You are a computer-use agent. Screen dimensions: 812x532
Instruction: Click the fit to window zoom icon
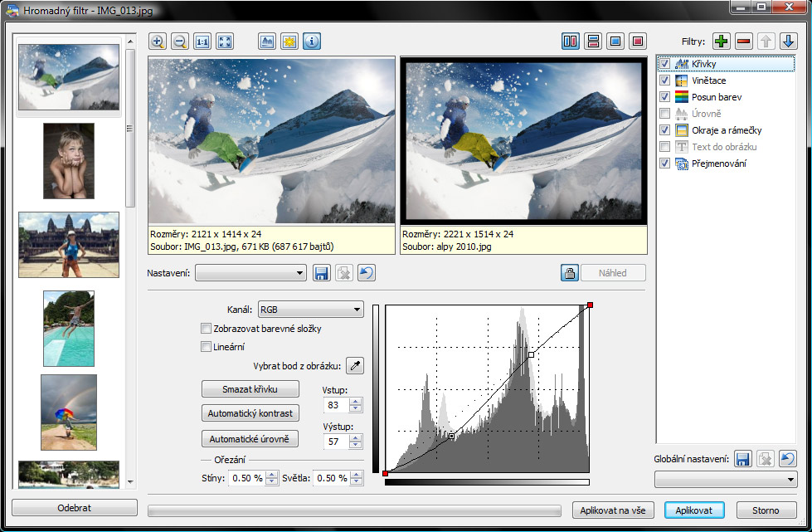[225, 41]
